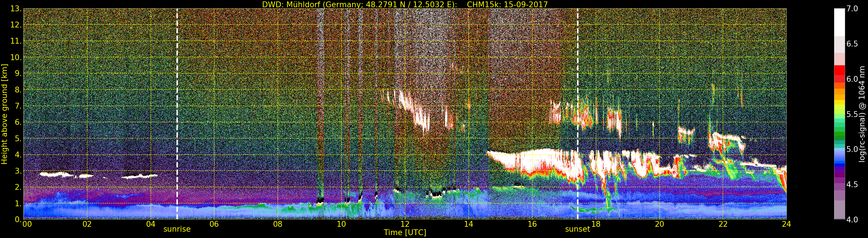Viewport: 868px width, 238px height.
Task: Click the time axis tick label '00'
Action: pos(27,224)
